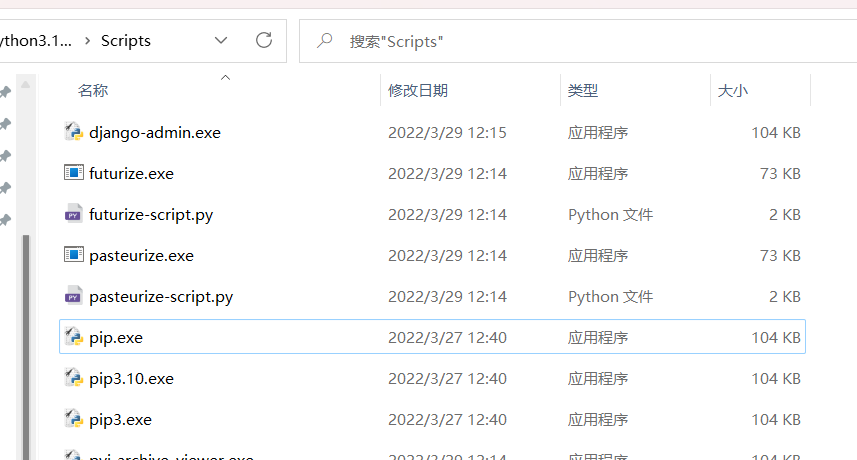This screenshot has height=460, width=857.
Task: Click the modified date of futurize.exe
Action: [447, 174]
